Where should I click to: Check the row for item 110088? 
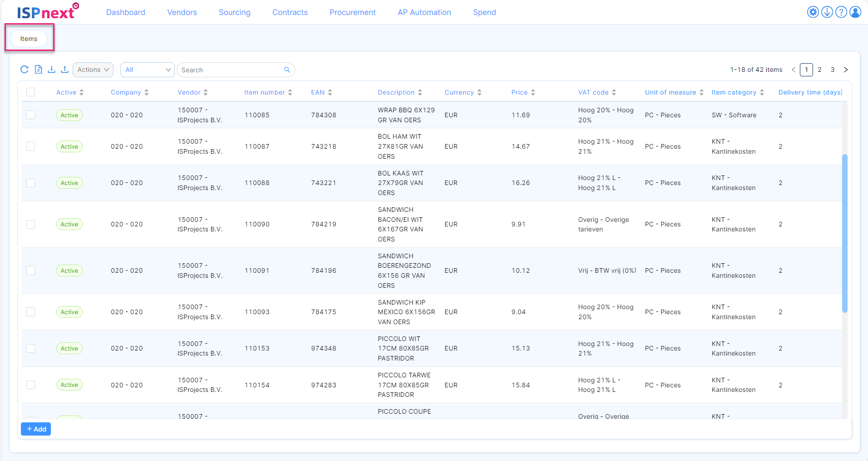pyautogui.click(x=31, y=183)
